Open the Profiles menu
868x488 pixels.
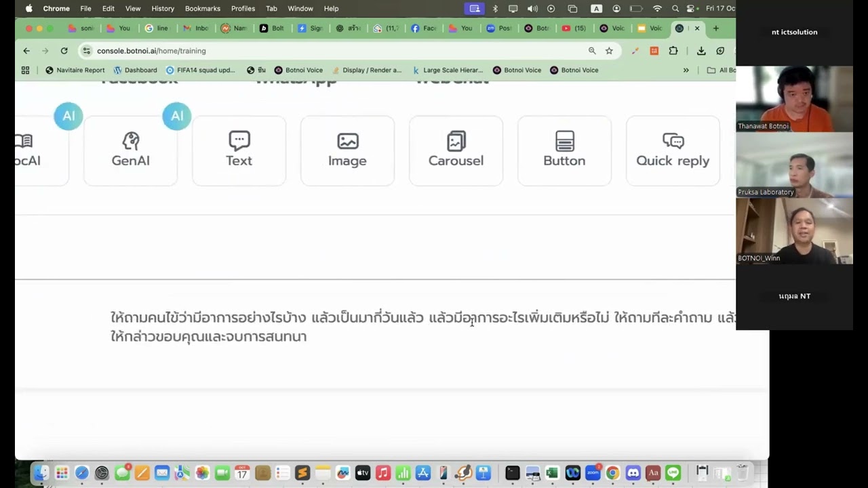pyautogui.click(x=243, y=9)
